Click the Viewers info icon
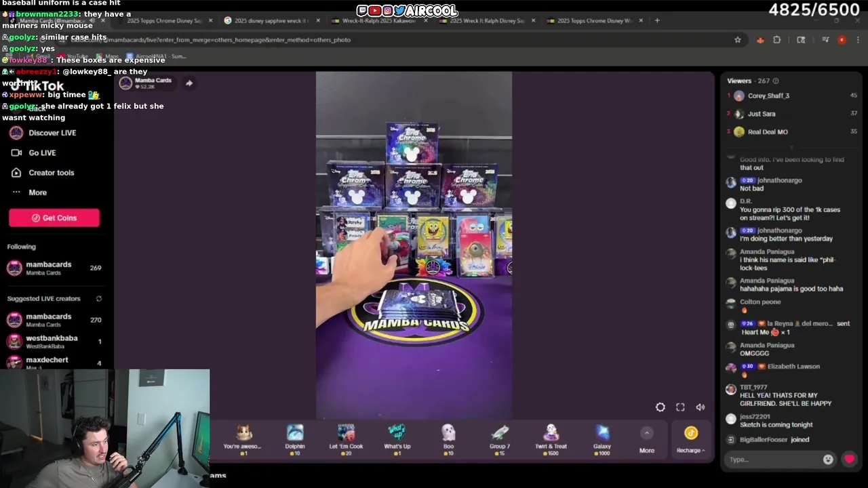 776,81
